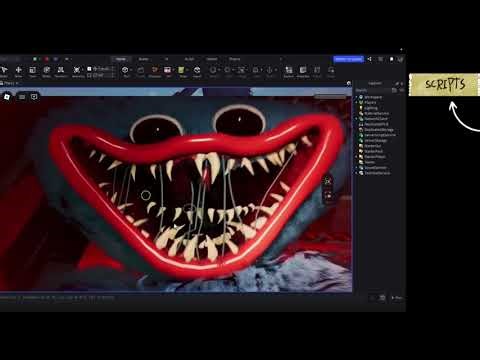
Task: Pick the Move tool
Action: (x=18, y=71)
